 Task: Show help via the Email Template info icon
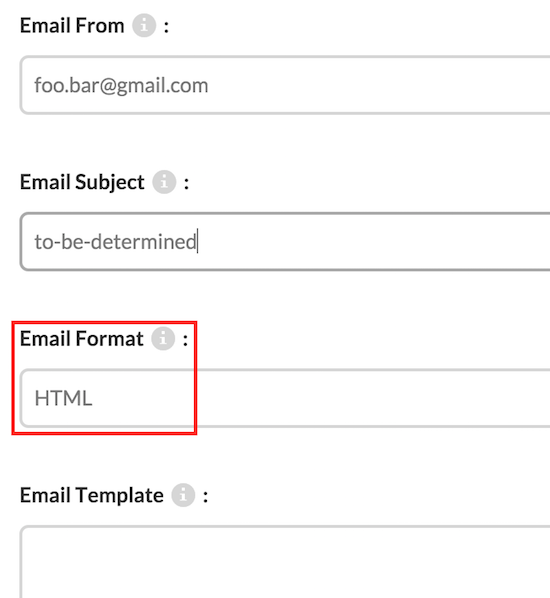pos(183,495)
